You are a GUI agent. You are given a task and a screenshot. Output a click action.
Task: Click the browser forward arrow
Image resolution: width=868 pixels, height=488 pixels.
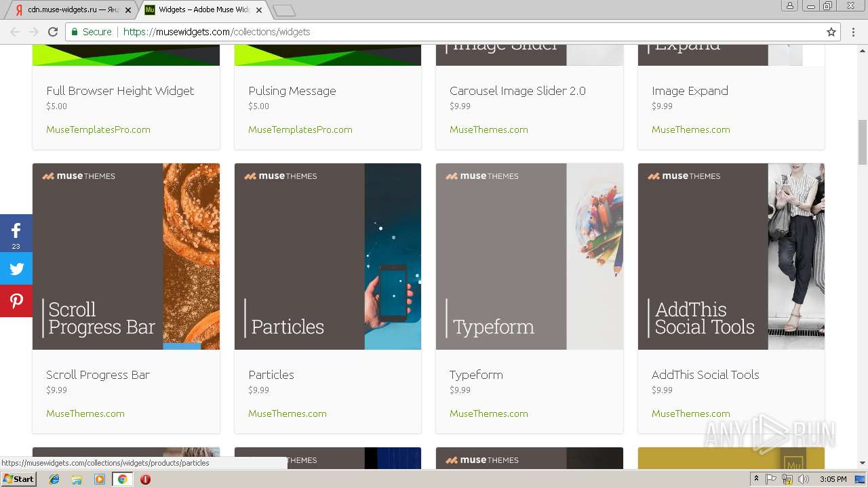click(x=34, y=32)
